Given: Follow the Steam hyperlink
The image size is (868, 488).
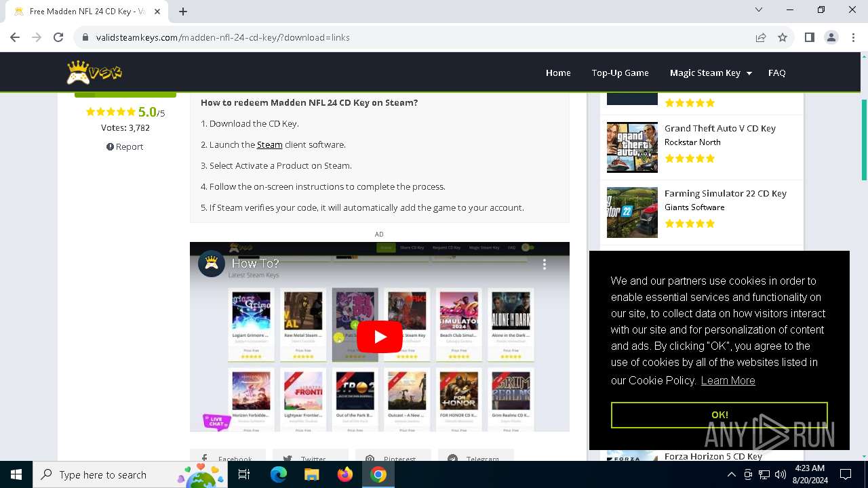Looking at the screenshot, I should click(269, 144).
